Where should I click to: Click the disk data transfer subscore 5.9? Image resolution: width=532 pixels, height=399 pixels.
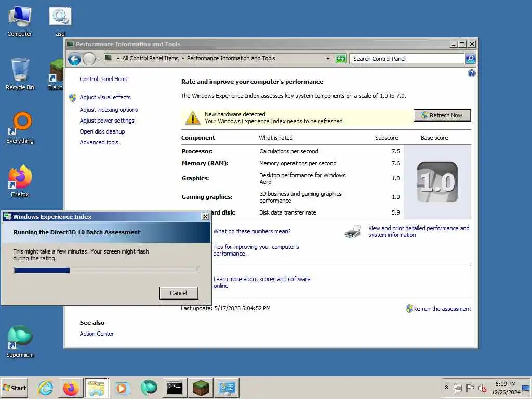395,212
